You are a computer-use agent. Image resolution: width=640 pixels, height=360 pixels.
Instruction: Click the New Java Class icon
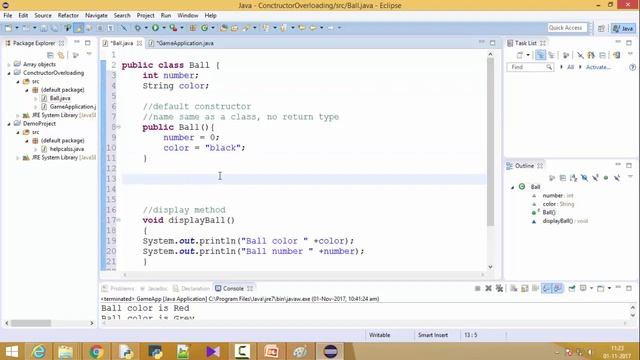click(204, 28)
